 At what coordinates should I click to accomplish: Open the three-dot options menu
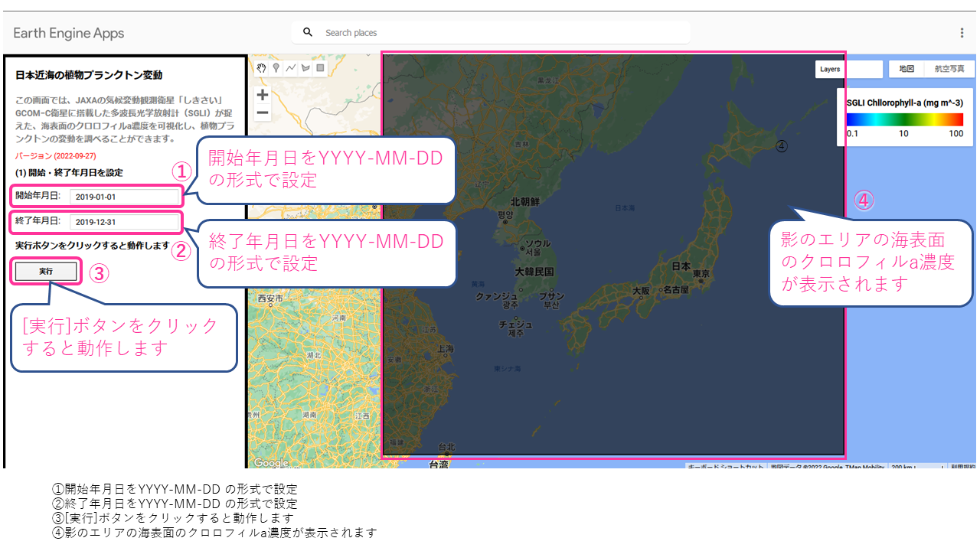[x=962, y=33]
